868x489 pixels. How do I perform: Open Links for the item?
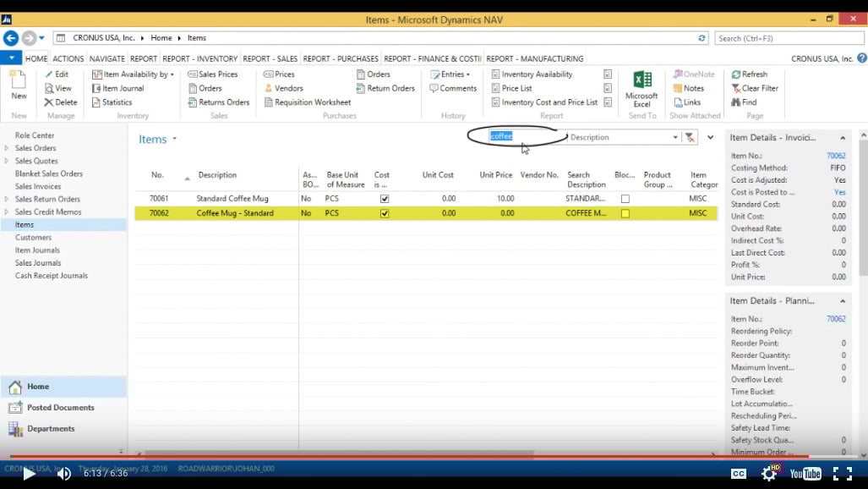tap(687, 102)
